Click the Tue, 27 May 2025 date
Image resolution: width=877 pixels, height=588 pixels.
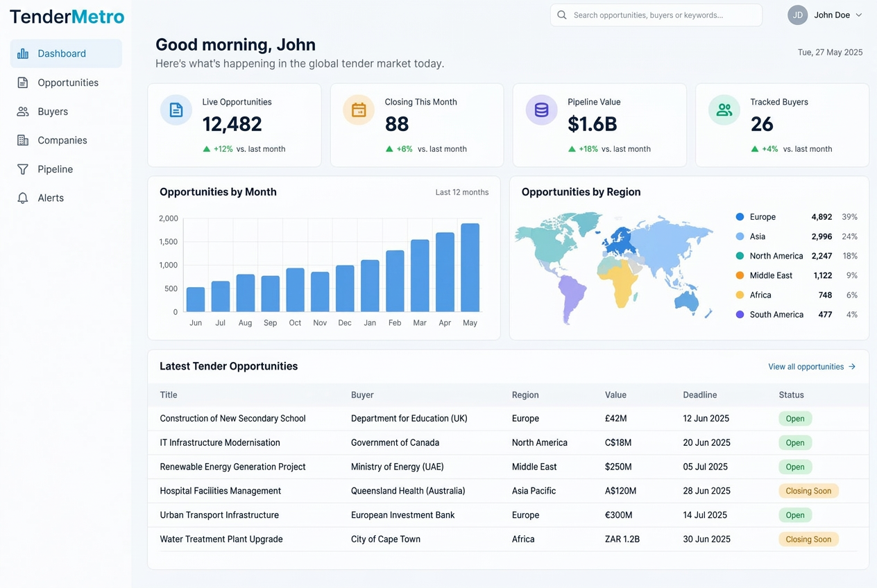point(830,53)
